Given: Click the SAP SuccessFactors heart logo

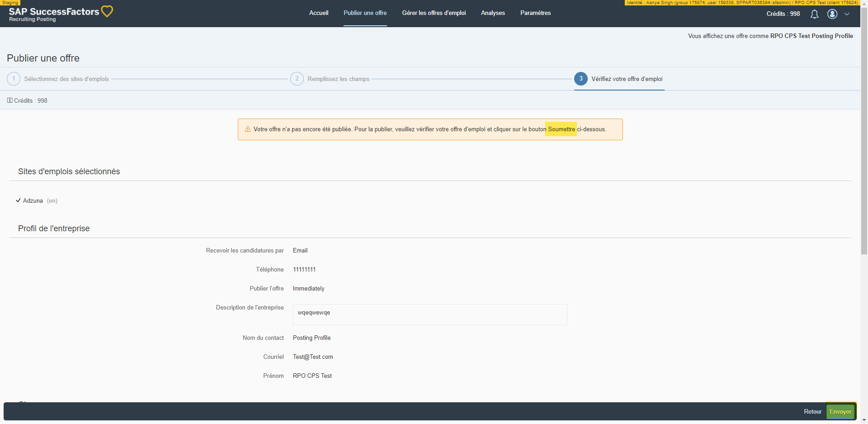Looking at the screenshot, I should point(107,11).
